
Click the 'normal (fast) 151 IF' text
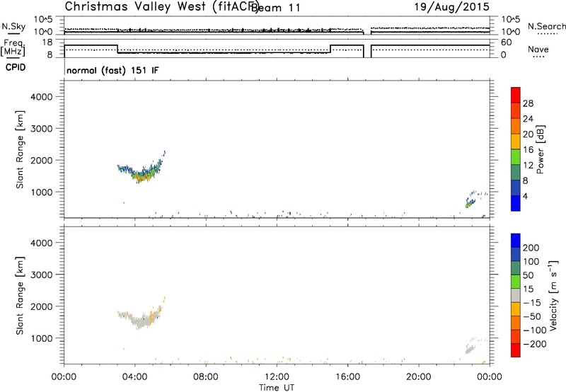tap(112, 70)
